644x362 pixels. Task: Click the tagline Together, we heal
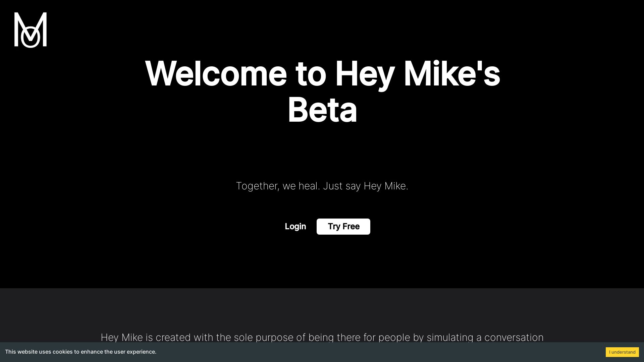tap(322, 186)
